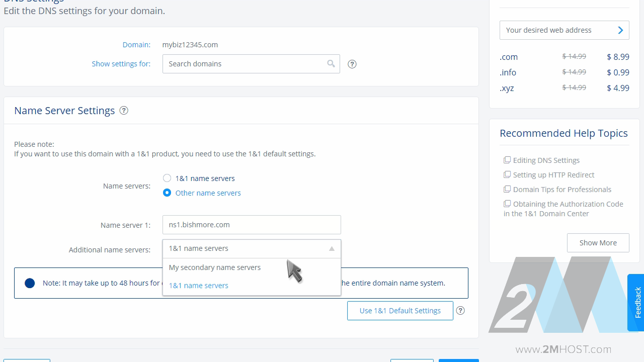Screen dimensions: 644x362
Task: Click the Show settings for label
Action: click(x=121, y=64)
